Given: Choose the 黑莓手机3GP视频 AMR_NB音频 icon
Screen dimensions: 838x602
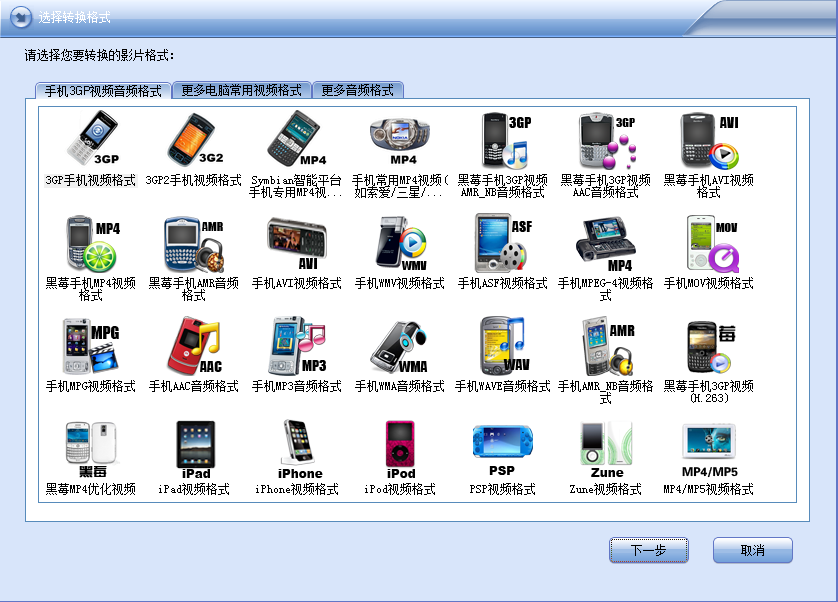Looking at the screenshot, I should [506, 139].
